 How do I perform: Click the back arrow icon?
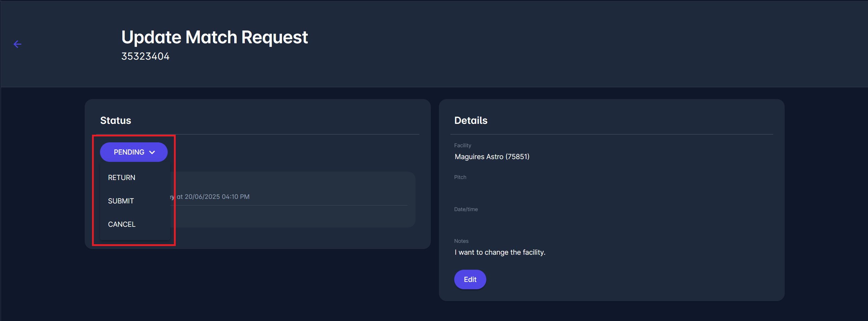17,44
